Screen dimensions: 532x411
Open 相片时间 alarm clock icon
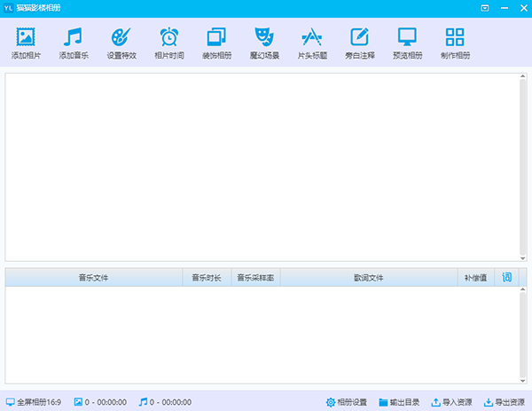(168, 37)
